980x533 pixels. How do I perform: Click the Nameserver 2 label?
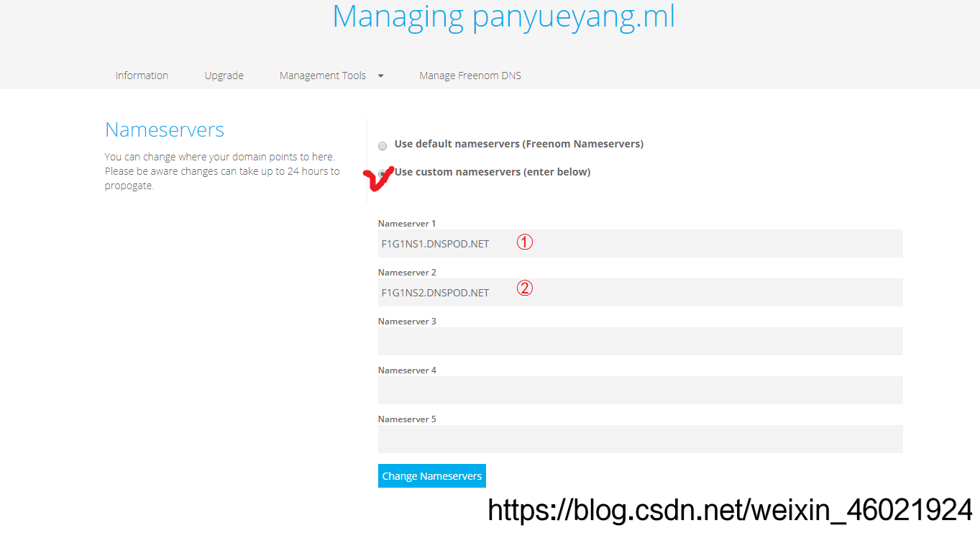pyautogui.click(x=407, y=273)
